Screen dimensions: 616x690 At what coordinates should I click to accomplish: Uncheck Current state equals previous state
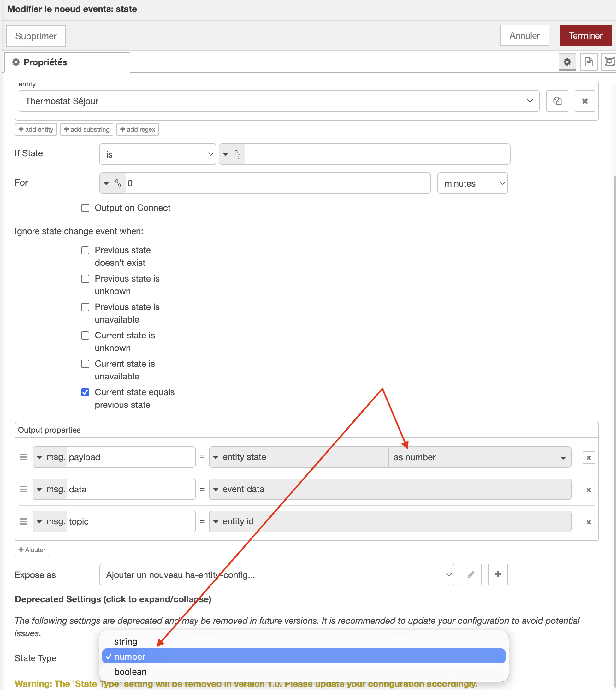click(85, 392)
